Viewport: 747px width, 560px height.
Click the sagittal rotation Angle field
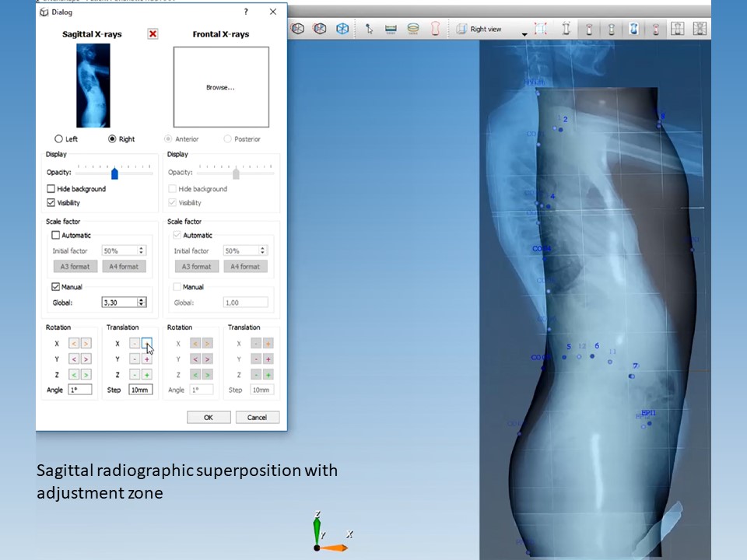(80, 390)
